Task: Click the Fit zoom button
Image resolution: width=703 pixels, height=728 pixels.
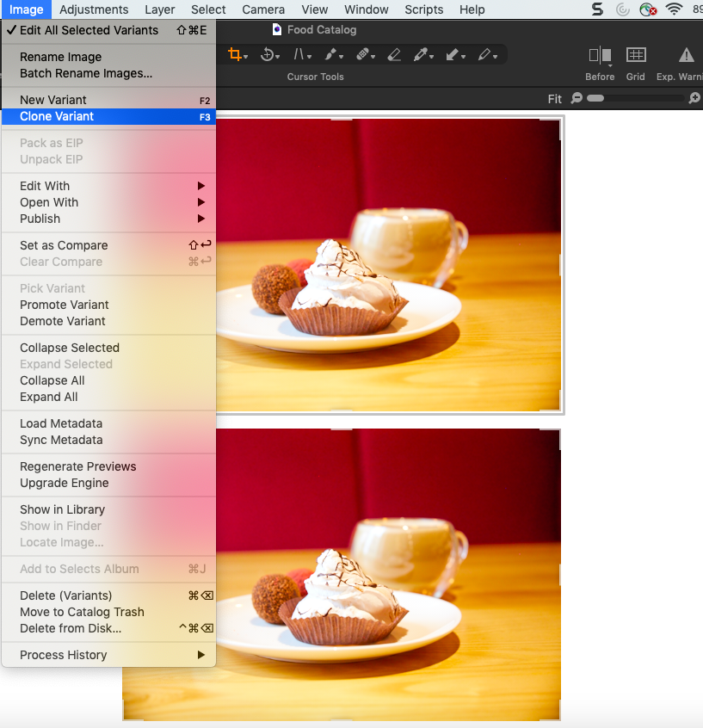Action: pos(554,99)
